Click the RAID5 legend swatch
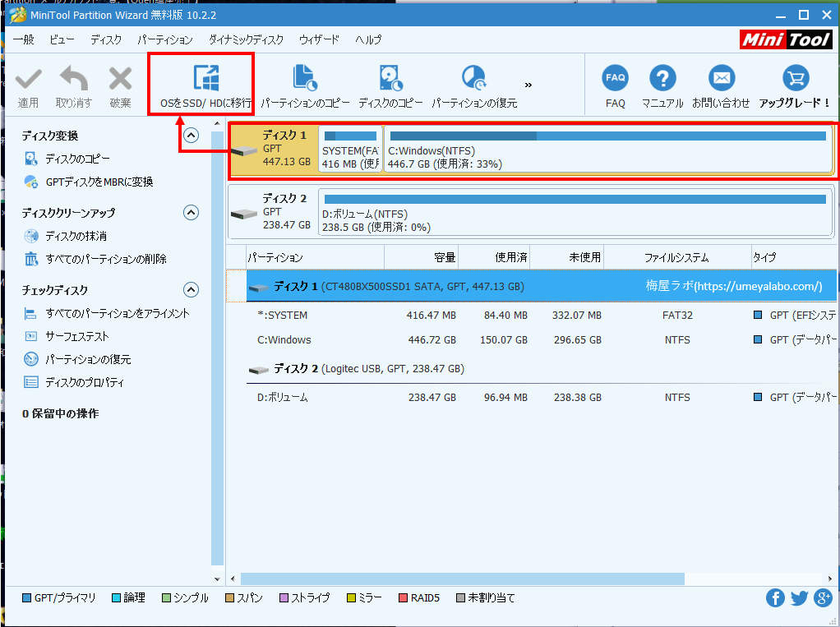 pos(403,598)
